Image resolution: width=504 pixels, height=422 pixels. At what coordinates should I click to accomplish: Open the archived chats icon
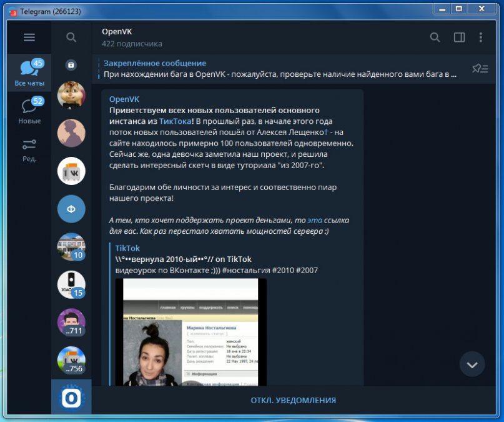[x=71, y=65]
